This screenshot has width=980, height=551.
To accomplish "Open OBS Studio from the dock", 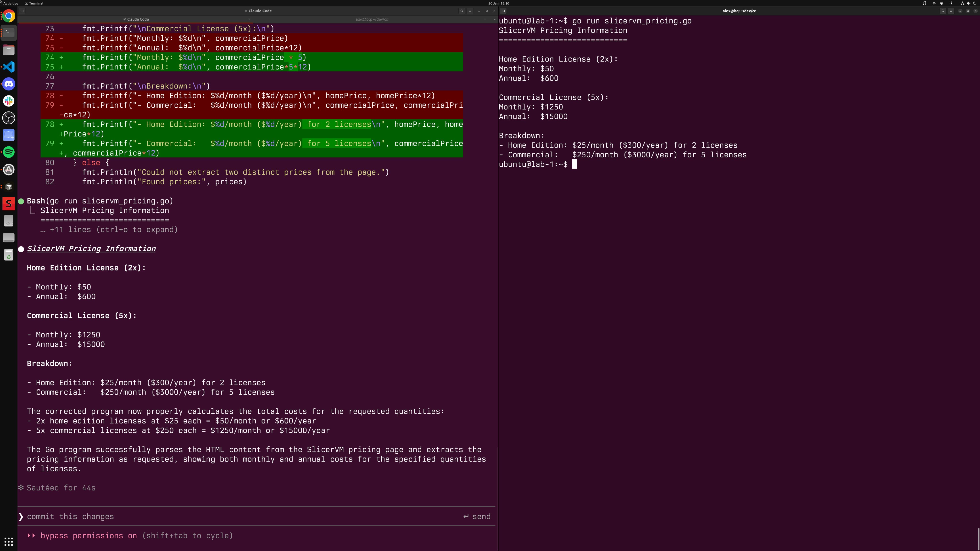I will coord(9,118).
